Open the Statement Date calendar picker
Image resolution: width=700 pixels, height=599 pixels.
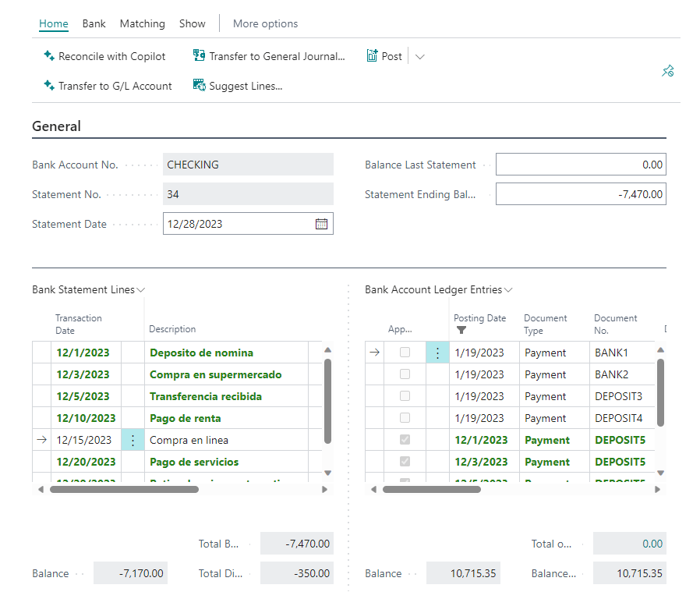(321, 224)
